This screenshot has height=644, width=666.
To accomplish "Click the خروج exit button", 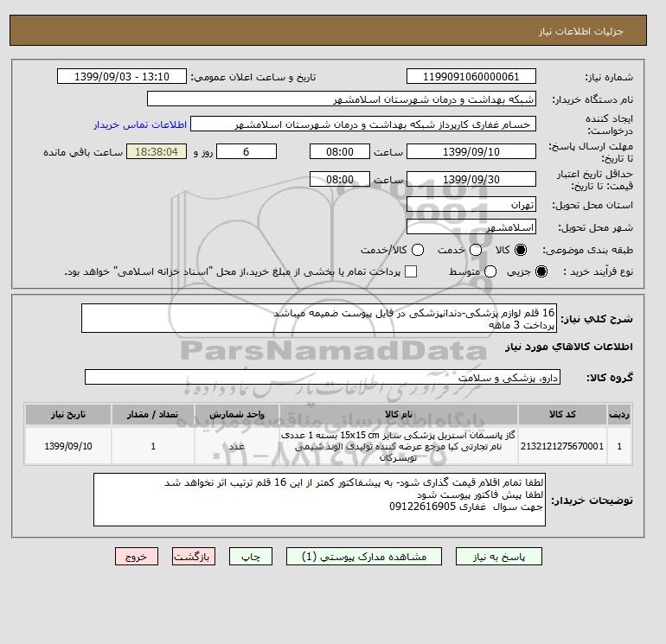I will (x=137, y=557).
